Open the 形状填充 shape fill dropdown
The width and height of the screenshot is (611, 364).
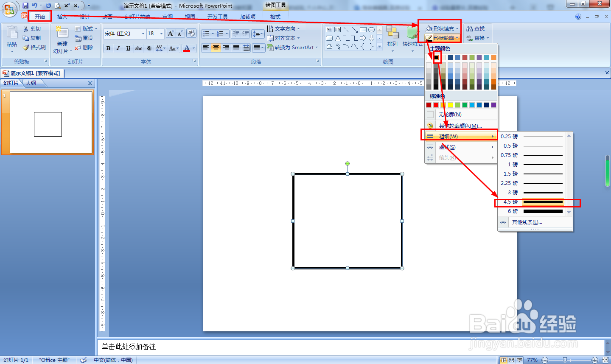click(x=442, y=29)
